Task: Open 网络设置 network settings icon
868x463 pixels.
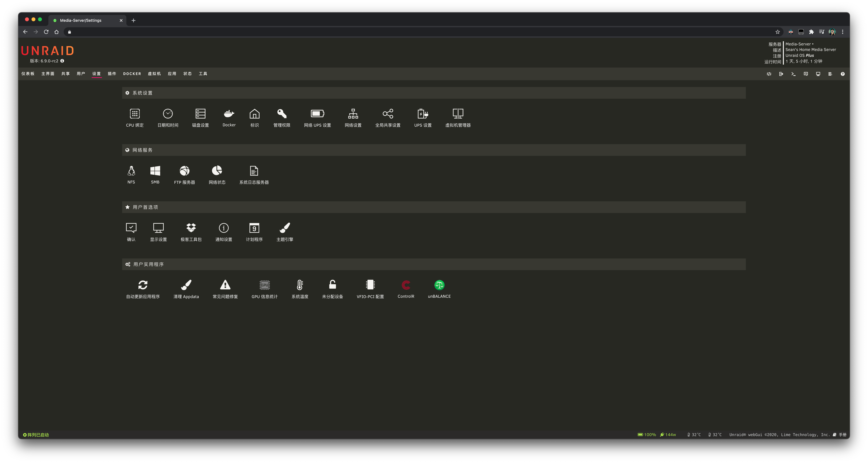Action: coord(353,114)
